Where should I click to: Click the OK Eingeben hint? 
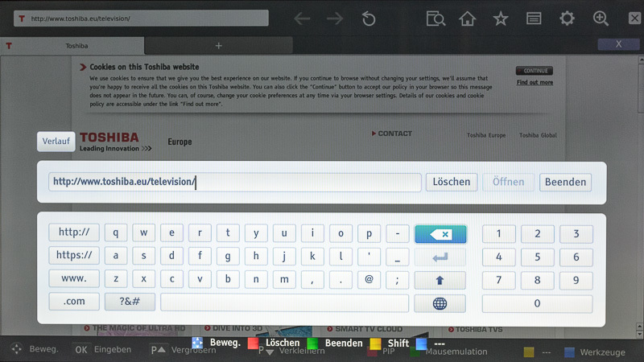point(102,350)
